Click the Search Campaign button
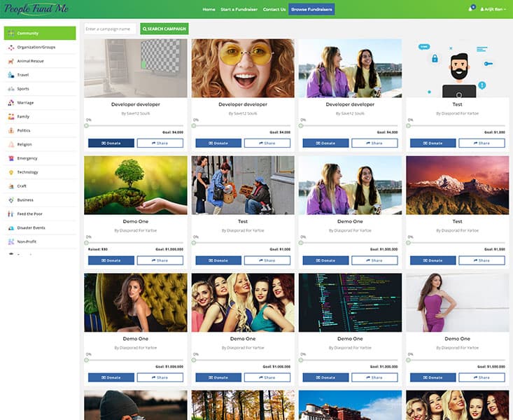The height and width of the screenshot is (420, 513). [x=164, y=29]
